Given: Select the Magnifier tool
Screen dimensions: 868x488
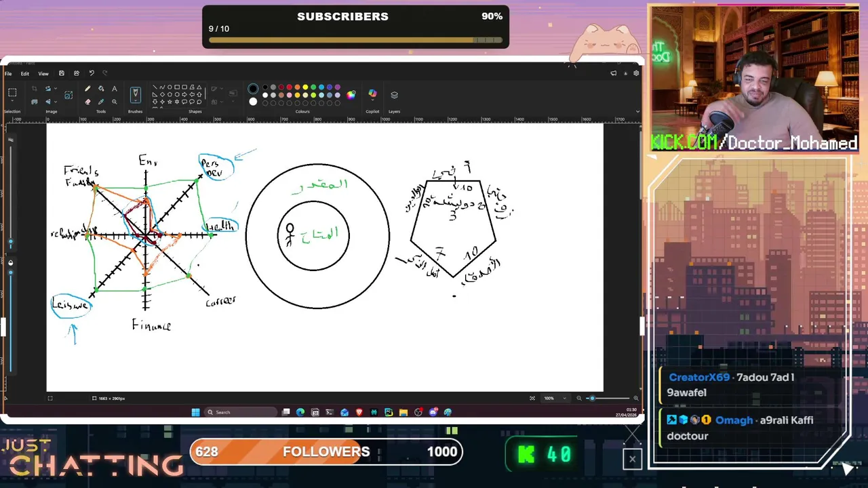Looking at the screenshot, I should [x=115, y=102].
